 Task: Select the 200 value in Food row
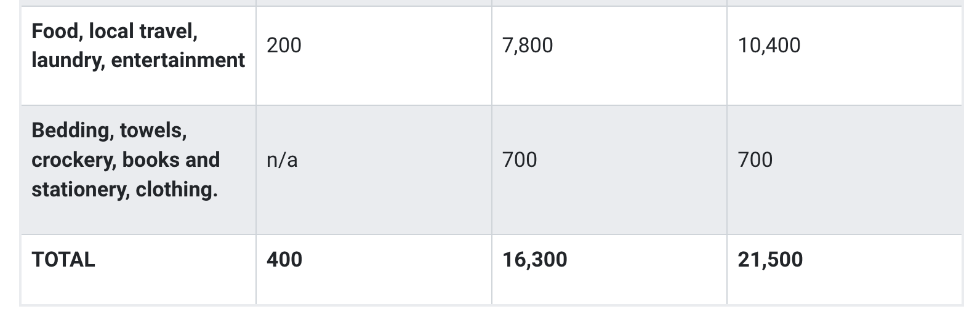pyautogui.click(x=284, y=45)
